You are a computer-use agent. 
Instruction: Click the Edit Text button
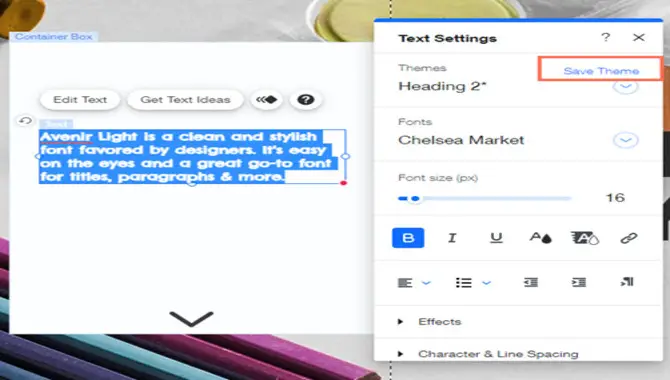(x=80, y=100)
